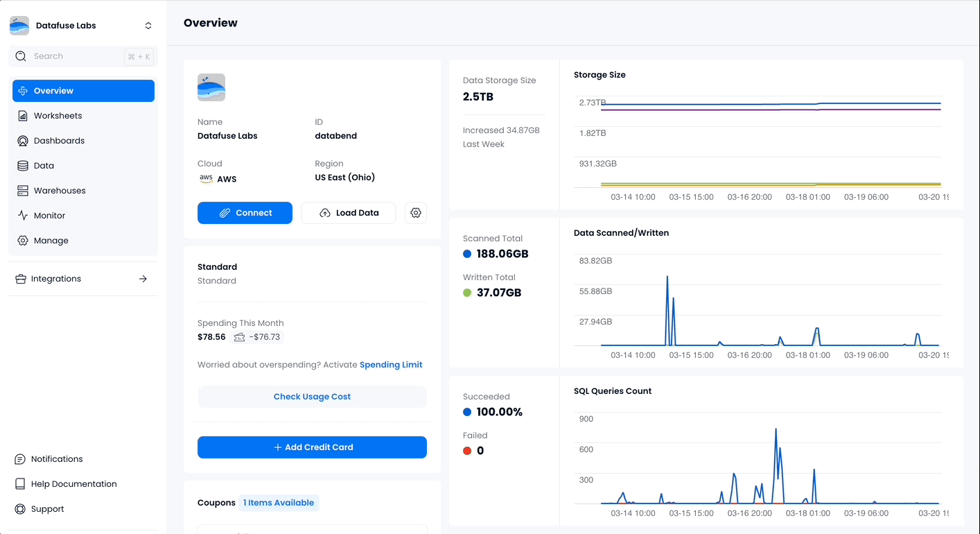The height and width of the screenshot is (534, 980).
Task: Click Add Credit Card button
Action: 312,447
